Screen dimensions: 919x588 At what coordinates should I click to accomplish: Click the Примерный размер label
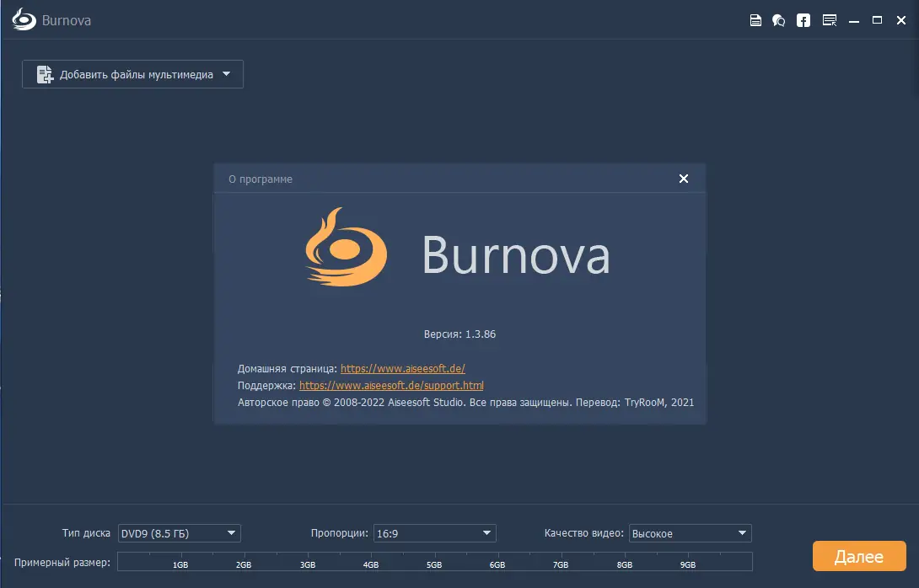(x=62, y=562)
